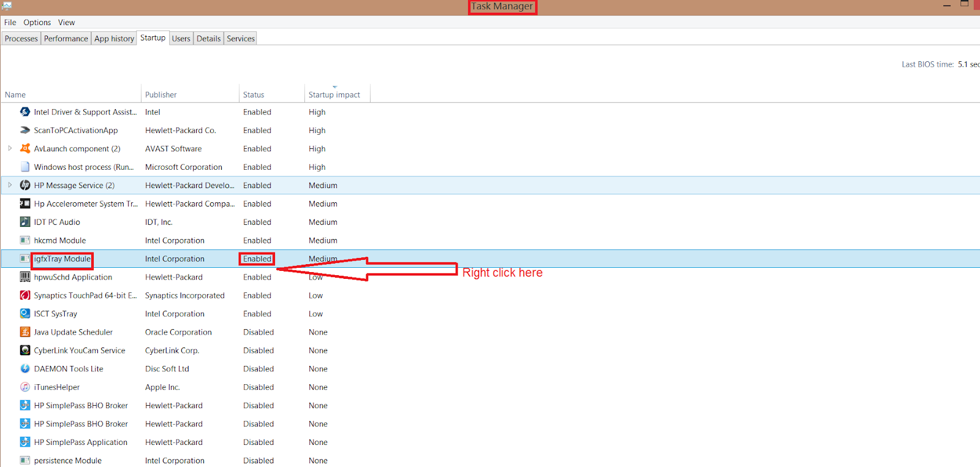Click the Last BIOS time label
This screenshot has width=980, height=467.
pos(927,64)
